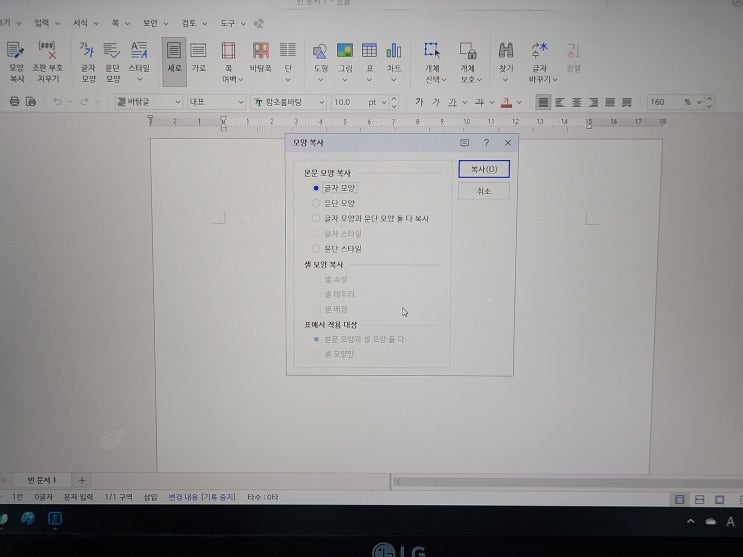Select the 문단 모양 radio option

point(333,203)
